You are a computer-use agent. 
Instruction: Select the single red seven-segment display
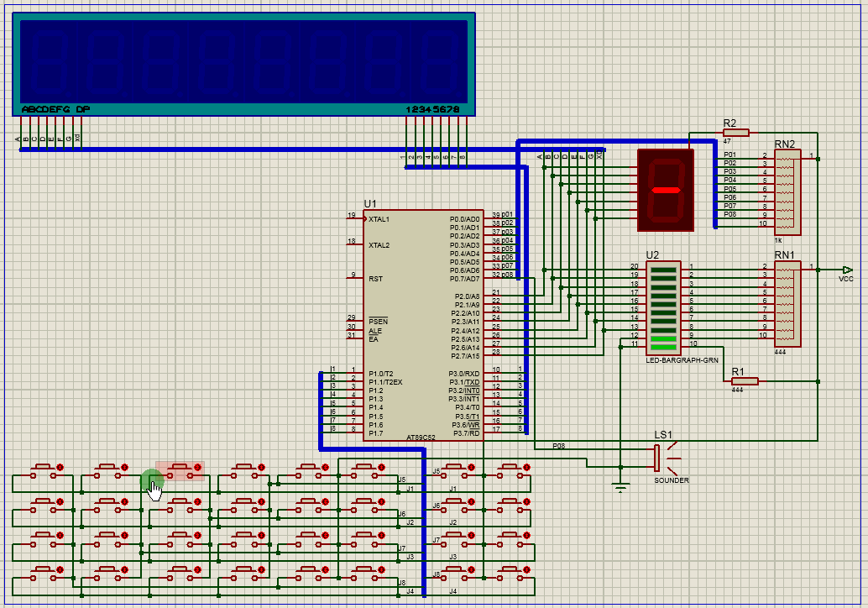point(666,190)
